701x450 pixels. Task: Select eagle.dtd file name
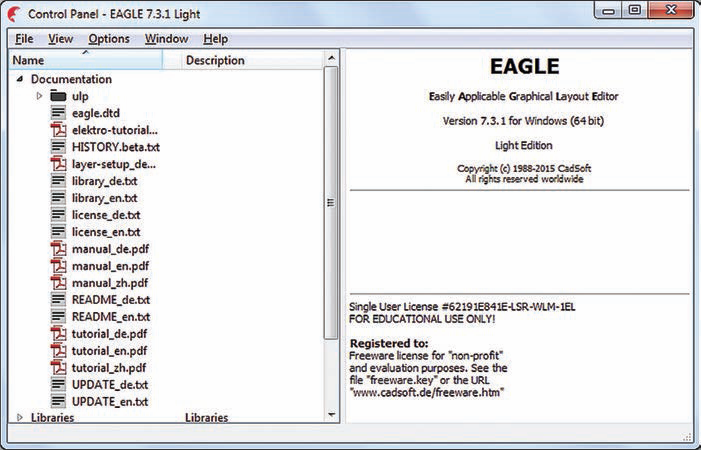click(96, 113)
